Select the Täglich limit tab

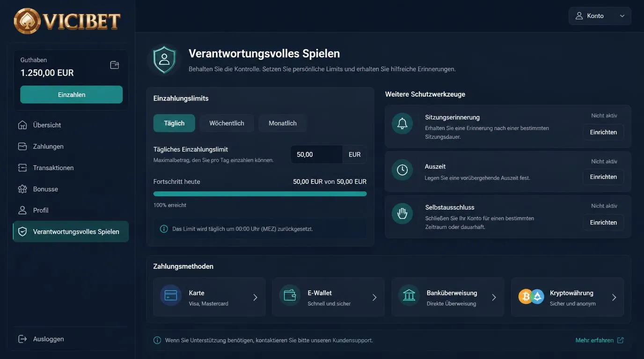click(174, 123)
